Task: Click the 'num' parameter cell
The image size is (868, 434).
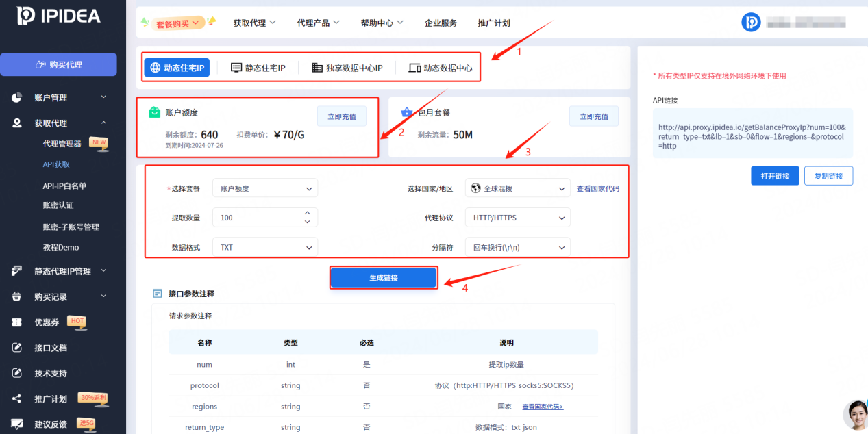Action: (x=204, y=365)
